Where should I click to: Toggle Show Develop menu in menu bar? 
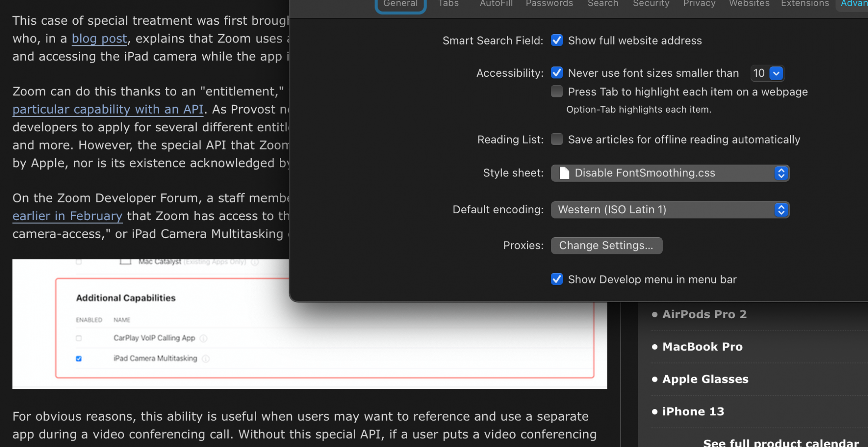point(557,279)
